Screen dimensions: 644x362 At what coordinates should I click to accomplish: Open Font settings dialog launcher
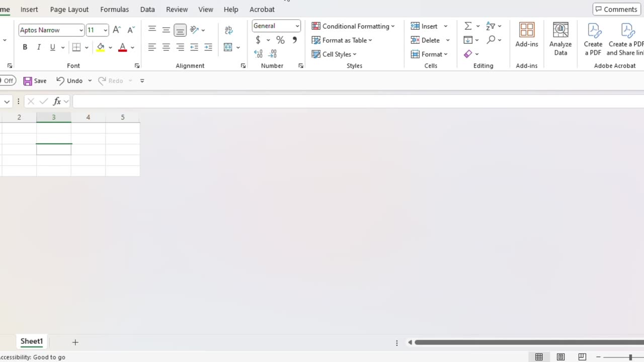[137, 66]
